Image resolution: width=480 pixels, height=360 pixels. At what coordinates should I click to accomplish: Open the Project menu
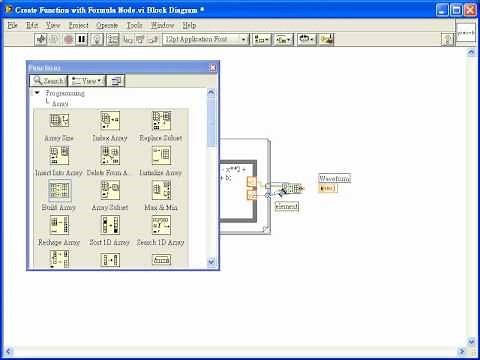click(78, 25)
